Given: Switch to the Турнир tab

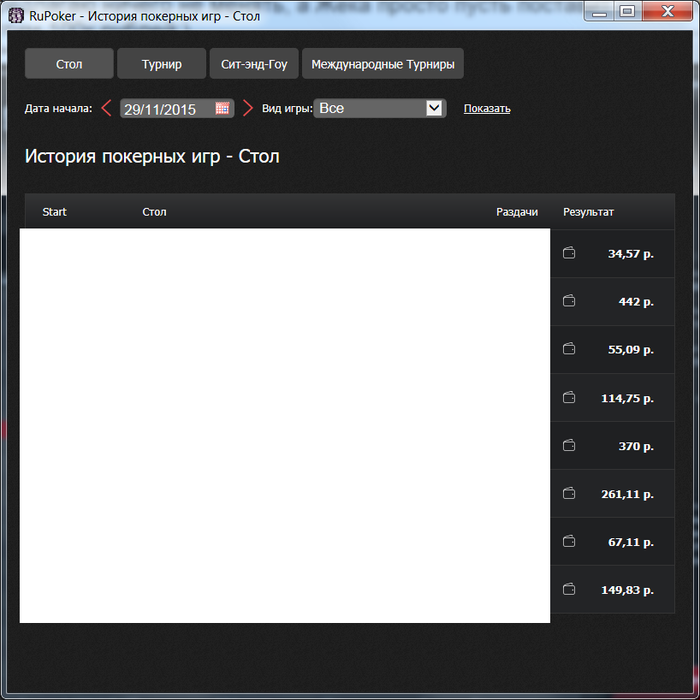Looking at the screenshot, I should pyautogui.click(x=162, y=64).
